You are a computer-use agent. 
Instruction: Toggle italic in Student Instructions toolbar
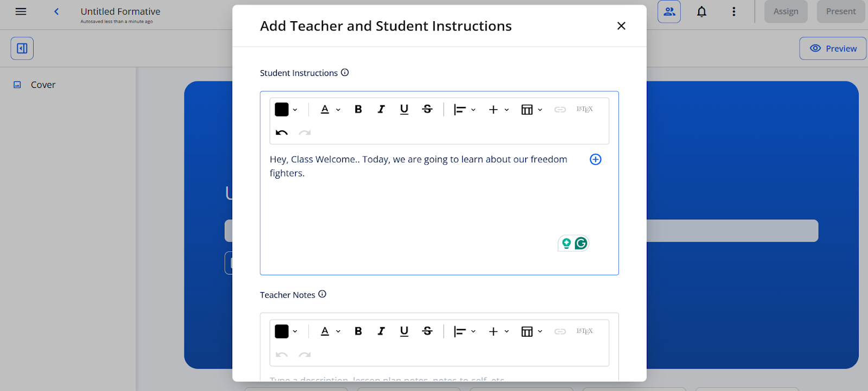[x=381, y=110]
